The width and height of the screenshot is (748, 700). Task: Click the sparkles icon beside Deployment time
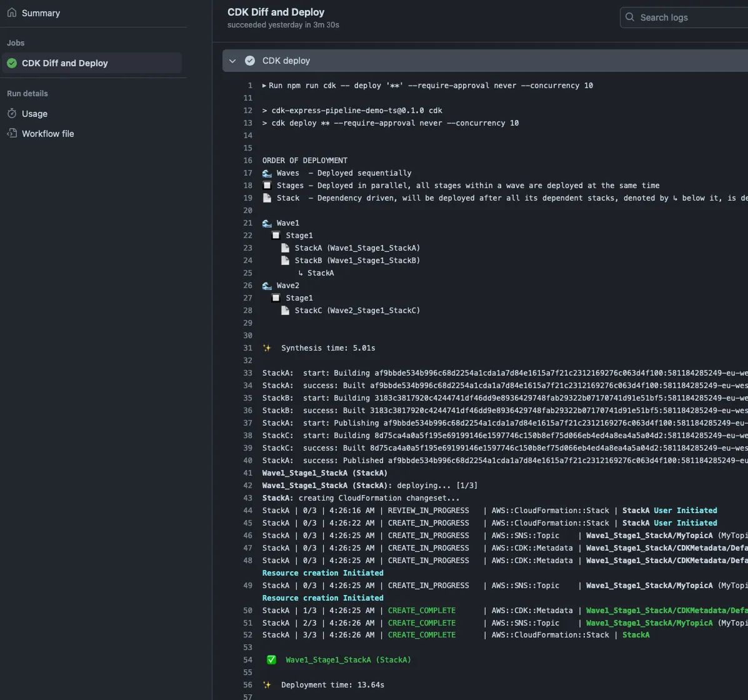pos(267,685)
